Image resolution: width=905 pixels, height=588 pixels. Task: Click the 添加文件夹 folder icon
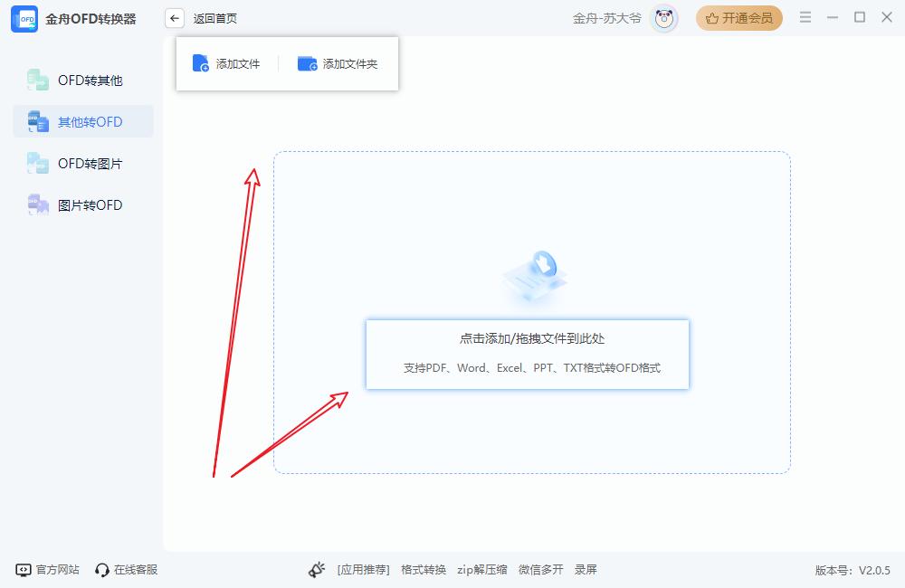click(308, 63)
